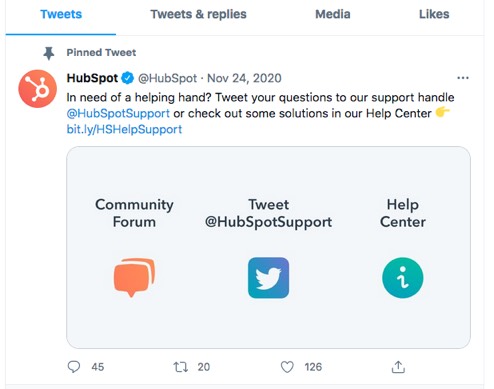
Task: Open the Media tab
Action: click(333, 14)
